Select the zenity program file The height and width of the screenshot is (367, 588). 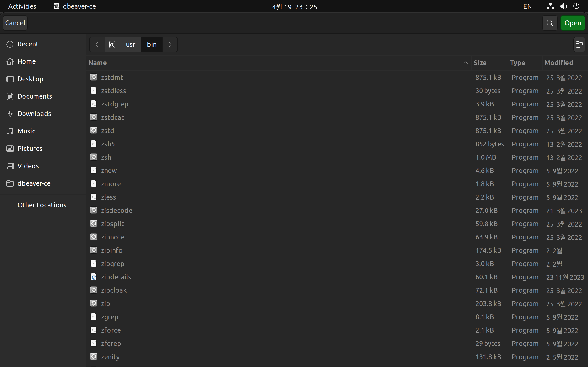[110, 357]
